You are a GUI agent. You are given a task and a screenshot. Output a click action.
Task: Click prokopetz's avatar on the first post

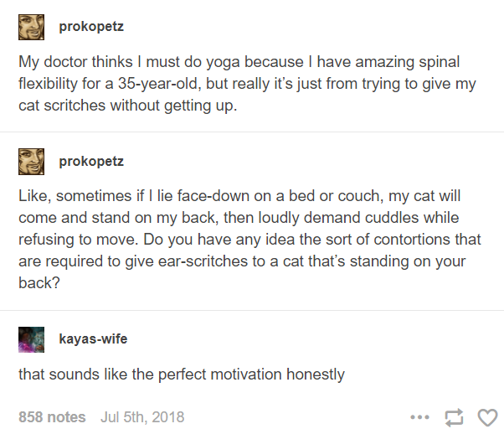[x=31, y=27]
